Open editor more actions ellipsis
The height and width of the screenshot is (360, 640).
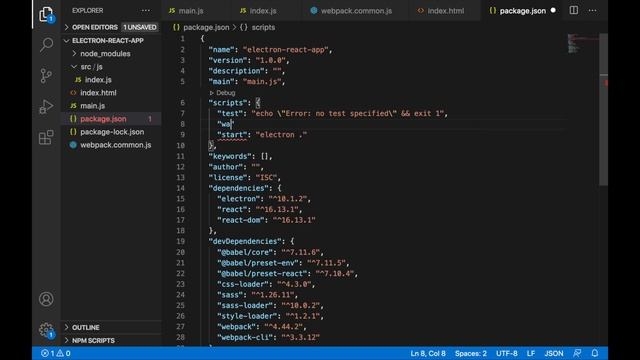592,11
